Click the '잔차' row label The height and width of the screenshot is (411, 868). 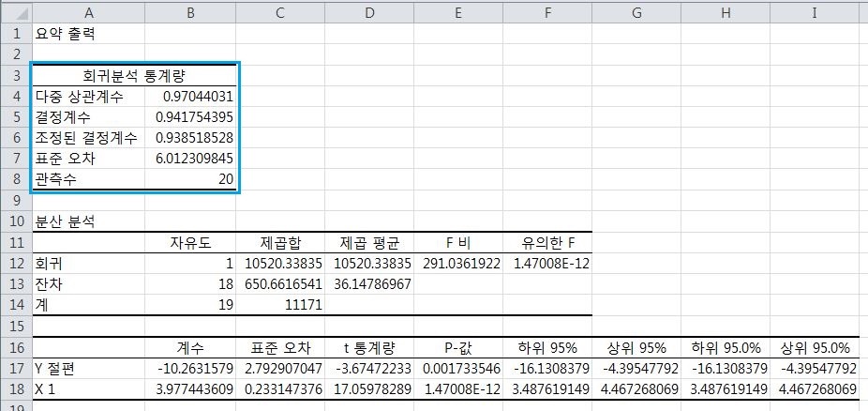[x=88, y=284]
